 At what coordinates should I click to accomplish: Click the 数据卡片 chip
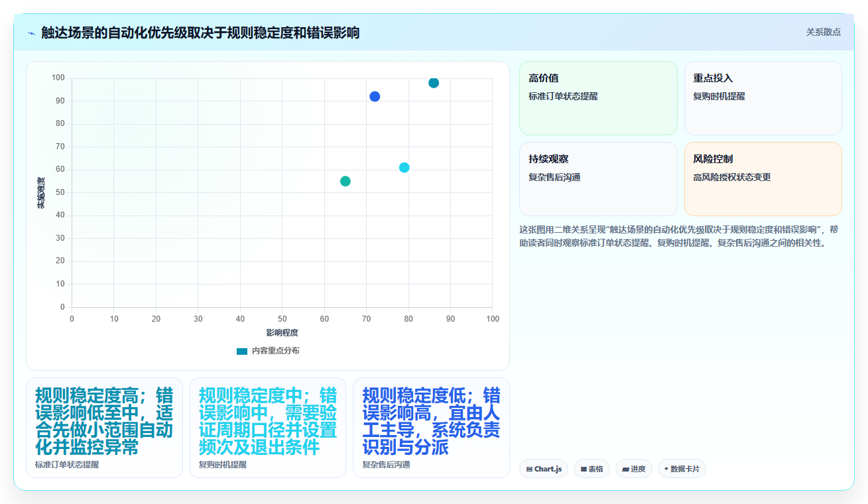pyautogui.click(x=682, y=469)
